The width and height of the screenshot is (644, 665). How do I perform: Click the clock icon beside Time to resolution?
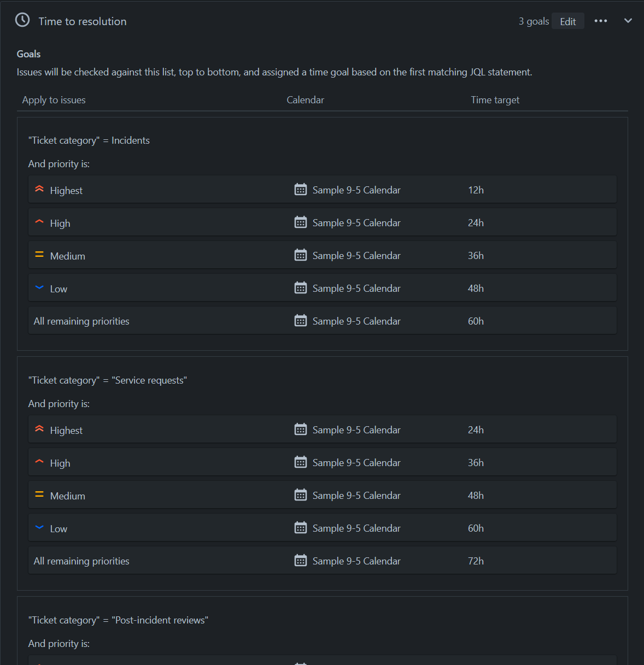(22, 20)
